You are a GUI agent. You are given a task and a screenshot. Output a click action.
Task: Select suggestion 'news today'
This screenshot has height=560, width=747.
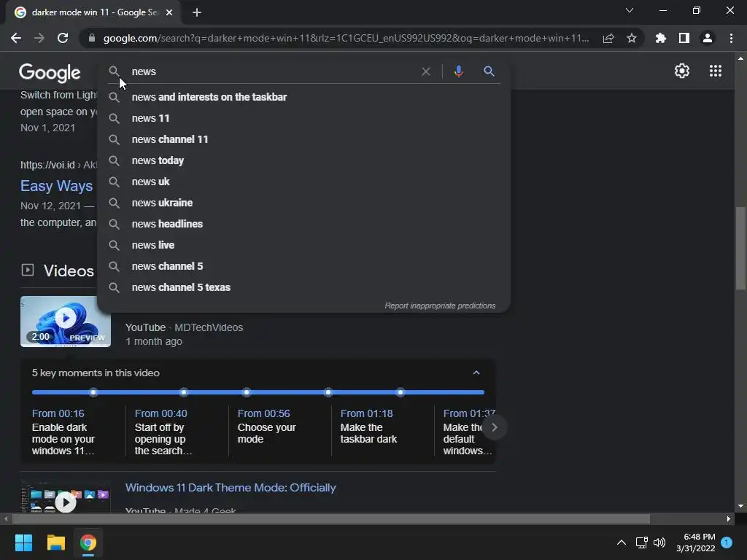303,160
